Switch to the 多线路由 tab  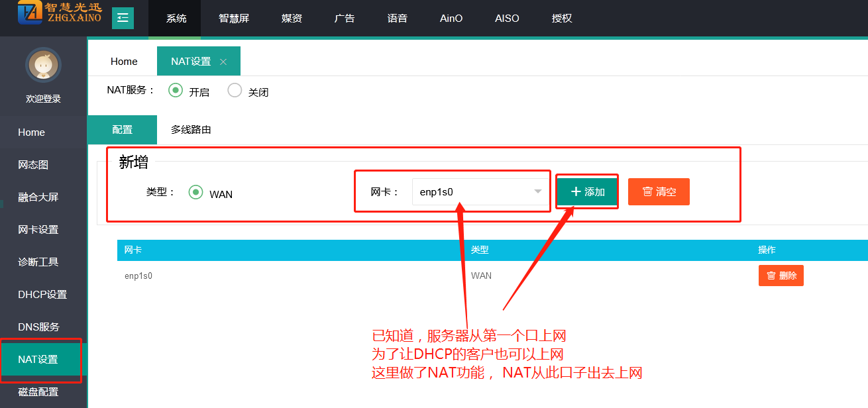click(x=191, y=130)
